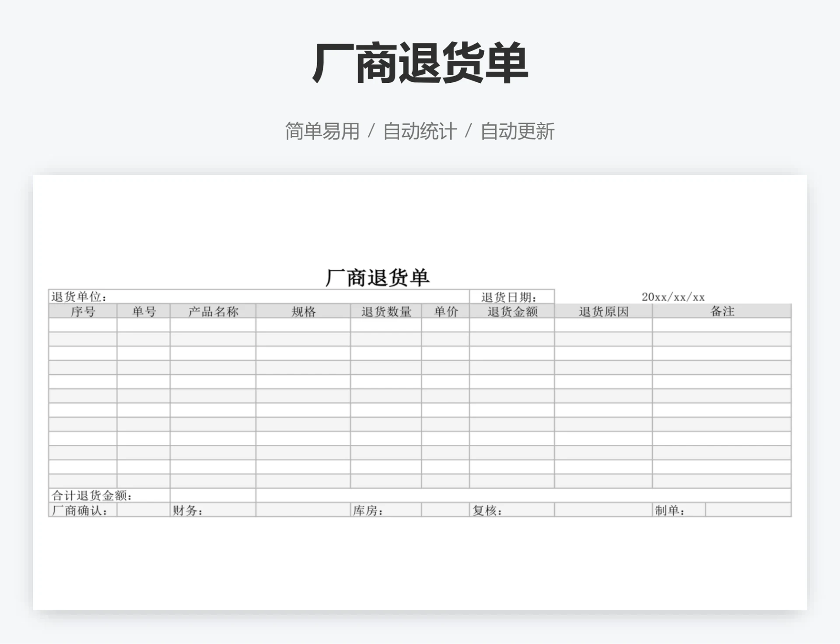840x644 pixels.
Task: Click the 退货金额 column header
Action: coord(512,312)
